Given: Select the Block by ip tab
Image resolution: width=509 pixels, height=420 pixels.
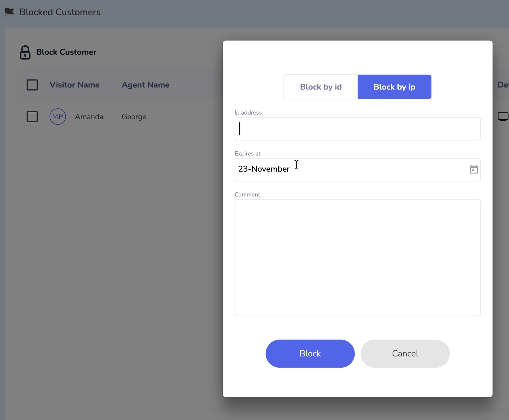Looking at the screenshot, I should point(394,87).
